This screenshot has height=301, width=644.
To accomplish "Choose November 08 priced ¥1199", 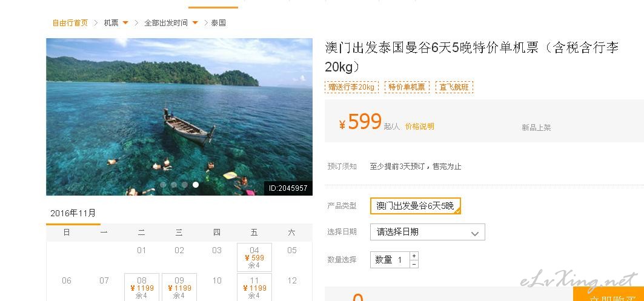I will (x=142, y=287).
